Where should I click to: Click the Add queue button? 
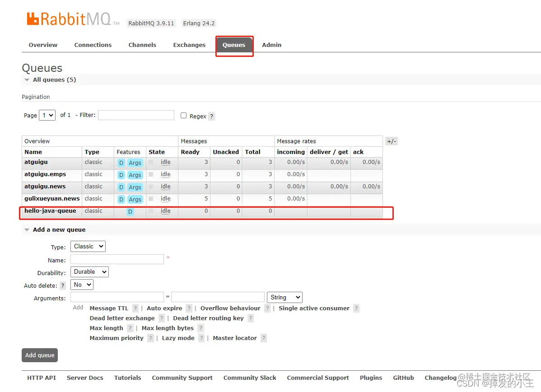point(40,355)
